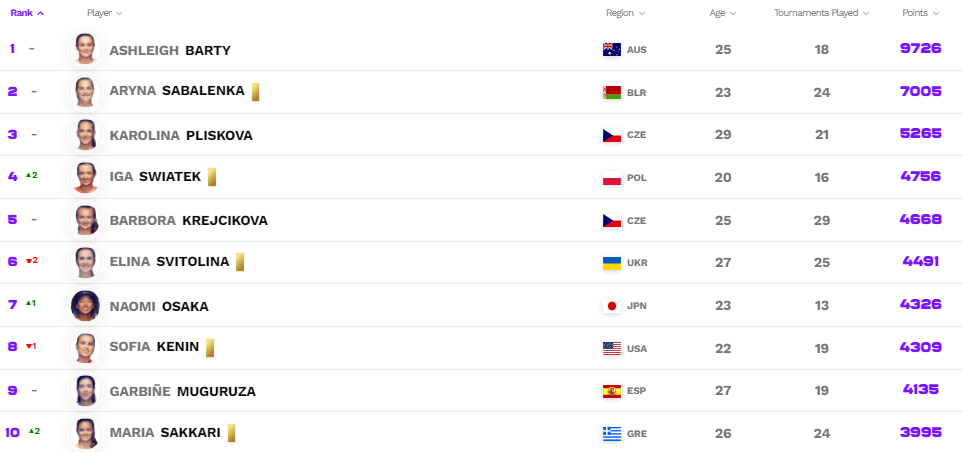Open Ashleigh Barty's player profile link

[x=169, y=49]
